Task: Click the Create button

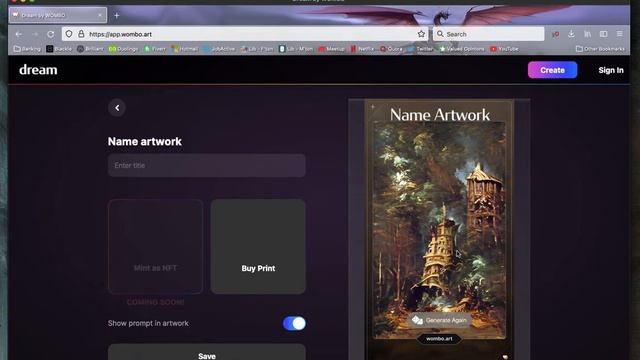Action: coord(552,70)
